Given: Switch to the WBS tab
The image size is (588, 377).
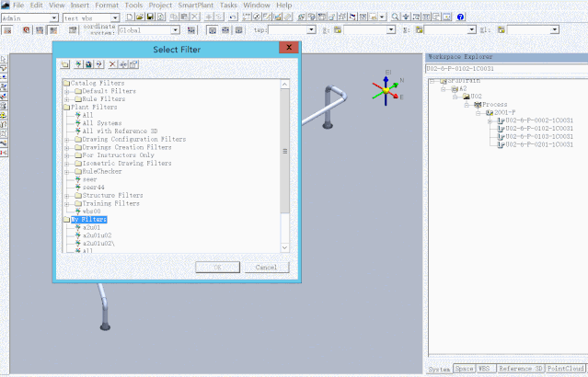Looking at the screenshot, I should tap(485, 369).
